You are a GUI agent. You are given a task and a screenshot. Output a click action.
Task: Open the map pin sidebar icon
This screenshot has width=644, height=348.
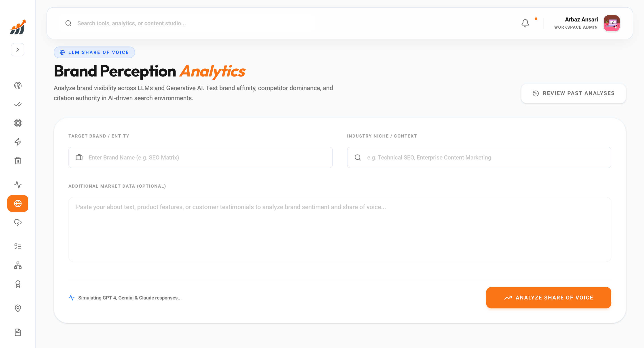pos(18,308)
